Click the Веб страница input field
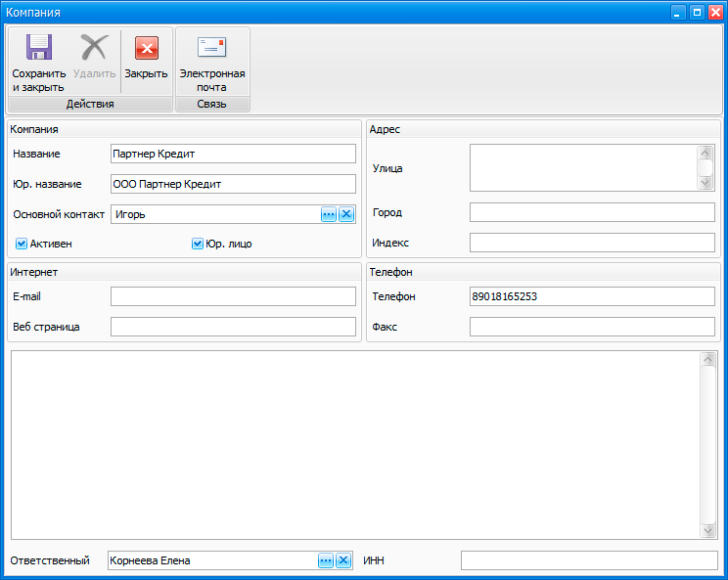 [233, 327]
